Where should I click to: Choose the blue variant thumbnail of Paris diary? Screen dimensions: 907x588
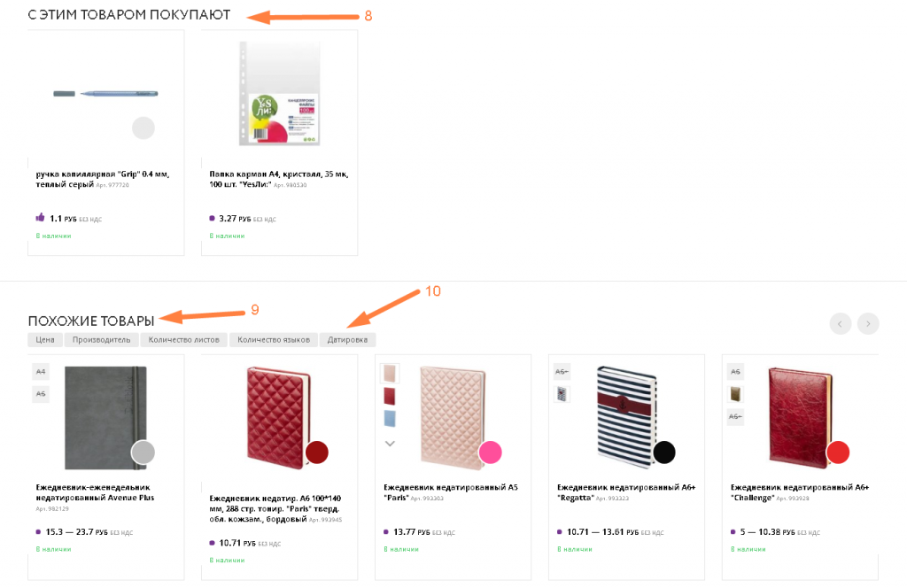(390, 418)
